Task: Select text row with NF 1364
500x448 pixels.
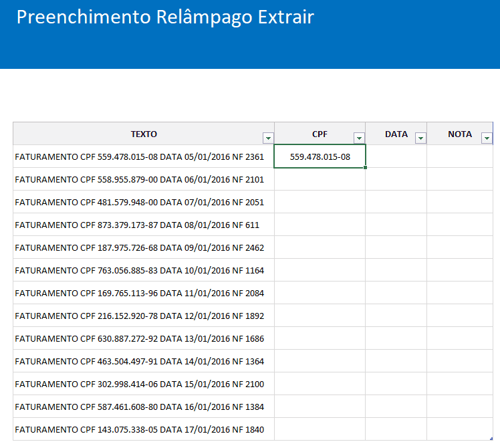Action: [x=144, y=361]
